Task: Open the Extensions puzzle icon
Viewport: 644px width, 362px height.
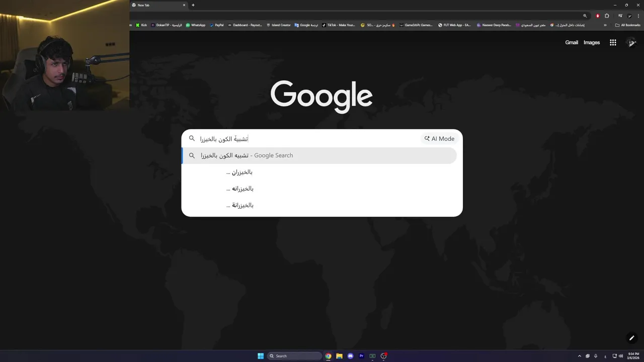Action: (607, 16)
